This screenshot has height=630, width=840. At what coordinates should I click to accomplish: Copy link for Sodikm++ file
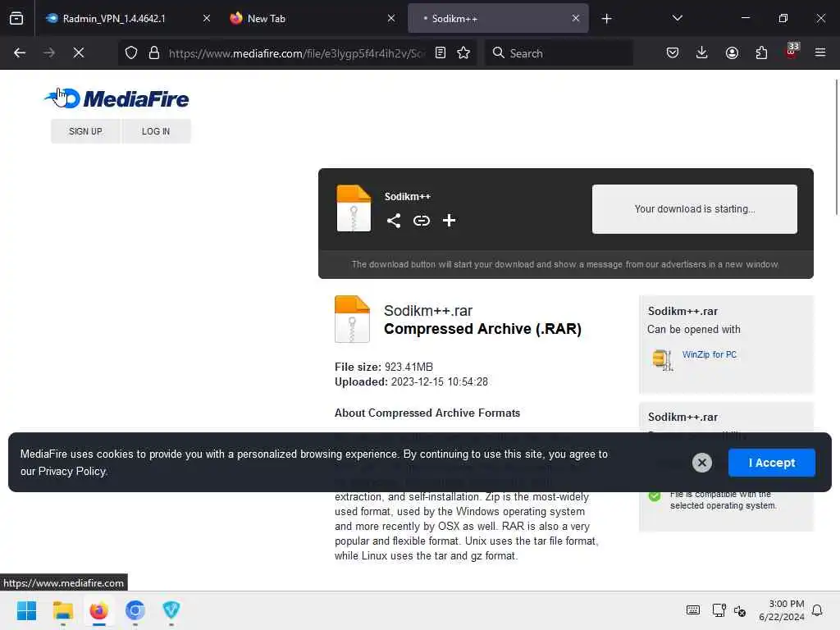(422, 221)
